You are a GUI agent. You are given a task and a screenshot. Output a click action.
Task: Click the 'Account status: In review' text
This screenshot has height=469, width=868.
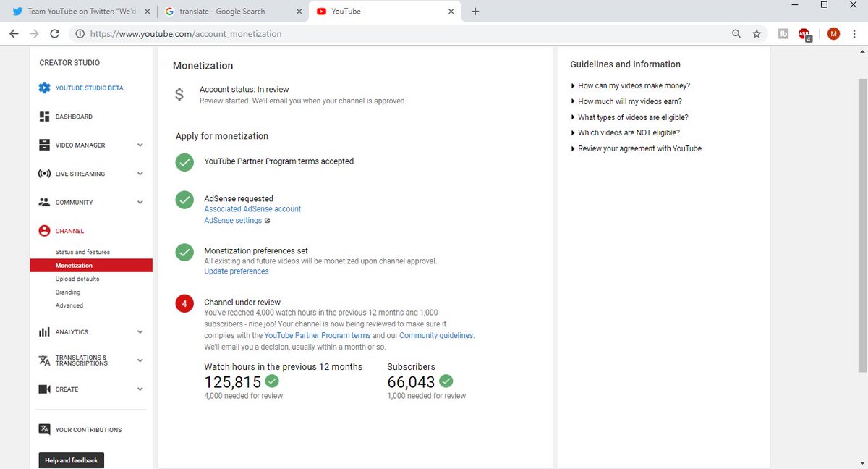pos(244,90)
